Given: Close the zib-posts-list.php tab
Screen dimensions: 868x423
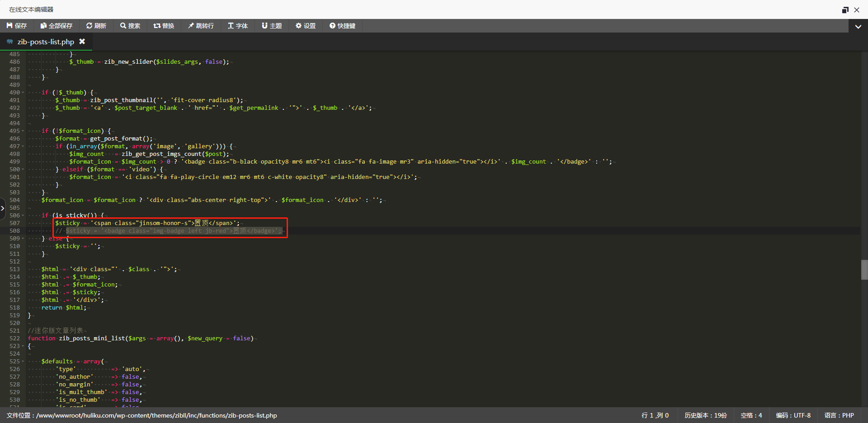Looking at the screenshot, I should (x=82, y=42).
